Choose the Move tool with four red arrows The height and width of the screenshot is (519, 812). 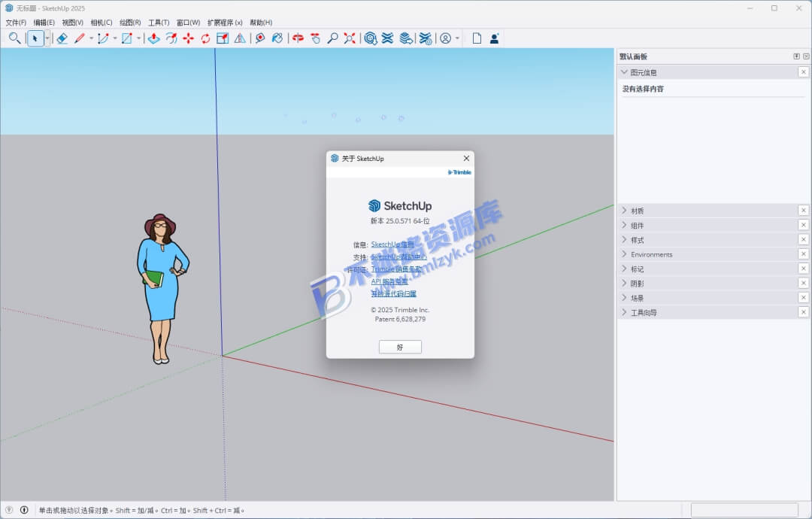(189, 38)
